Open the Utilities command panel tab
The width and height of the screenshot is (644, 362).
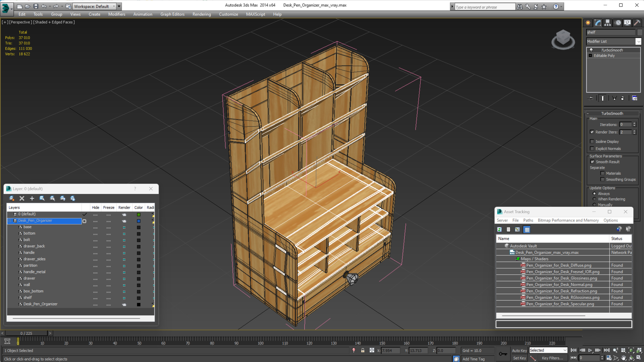637,23
